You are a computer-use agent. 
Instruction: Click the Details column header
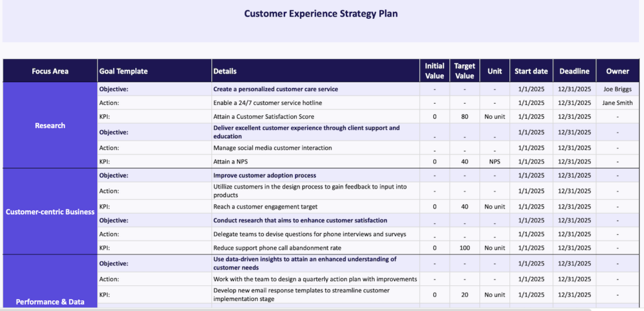click(x=225, y=71)
